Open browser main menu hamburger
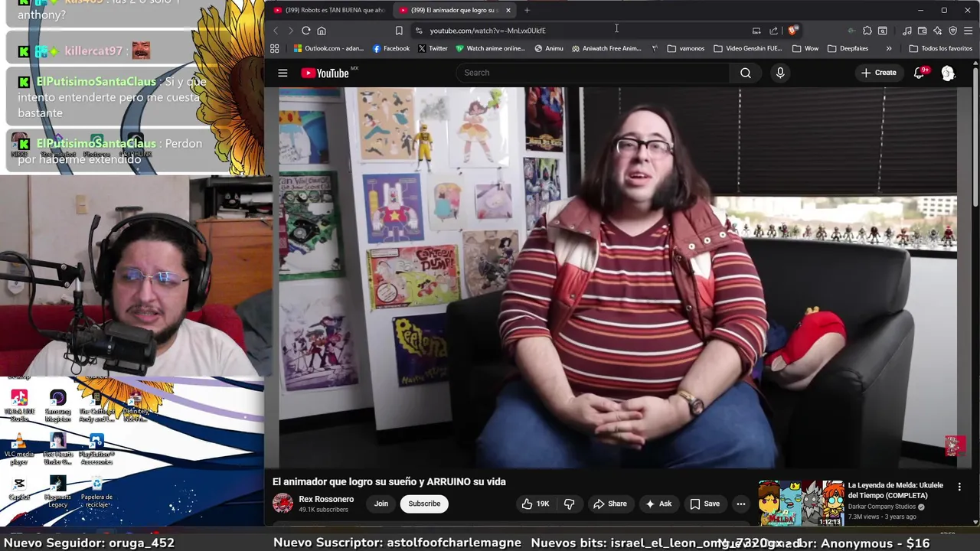Image resolution: width=980 pixels, height=551 pixels. (968, 31)
